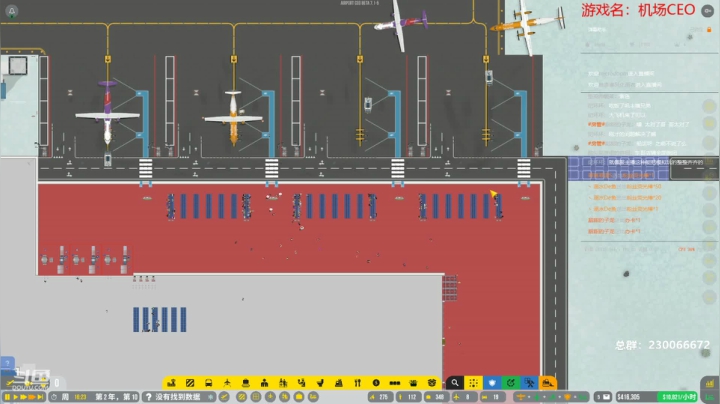Open the runway construction build menu
This screenshot has width=720, height=404.
[x=172, y=383]
